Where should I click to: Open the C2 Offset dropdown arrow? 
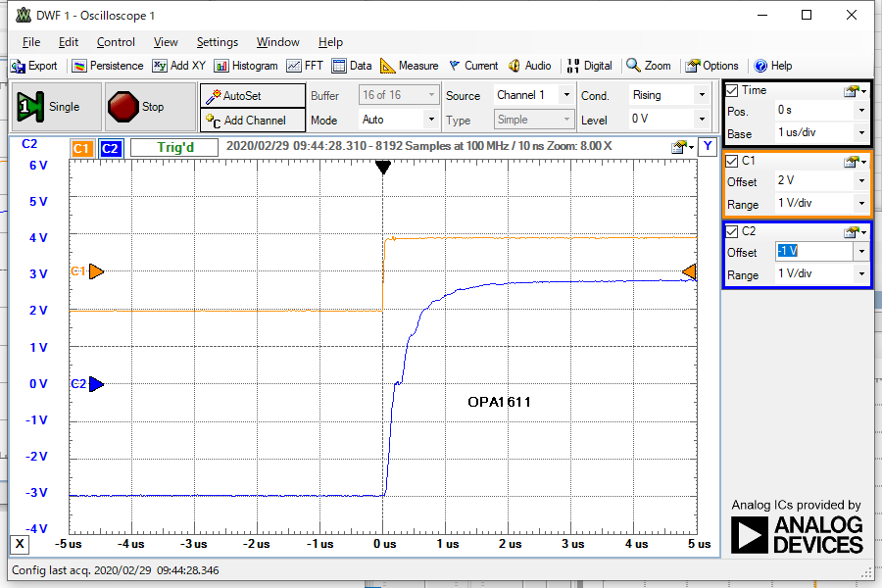[861, 251]
